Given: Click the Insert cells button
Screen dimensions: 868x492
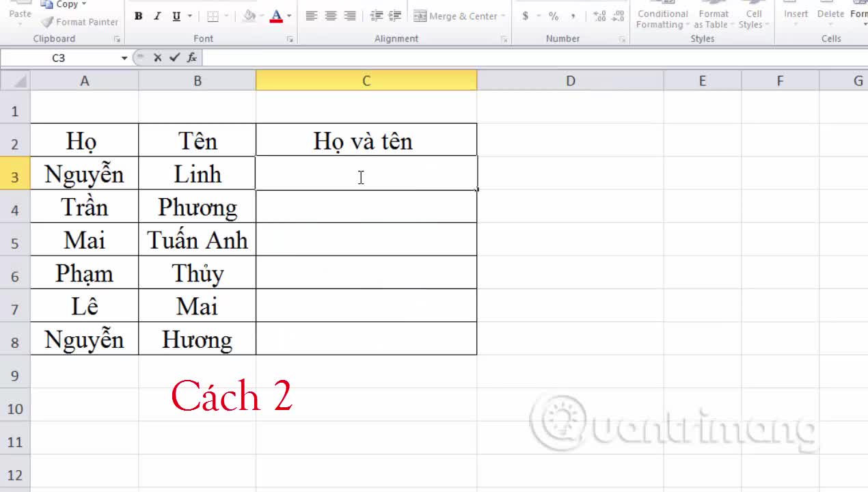Looking at the screenshot, I should click(796, 14).
